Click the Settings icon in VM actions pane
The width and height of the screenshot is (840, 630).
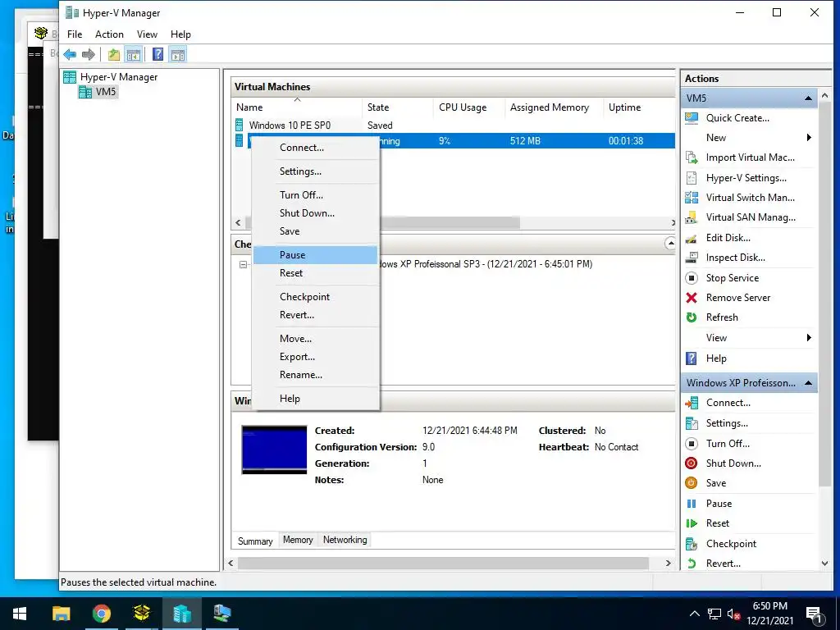(692, 423)
